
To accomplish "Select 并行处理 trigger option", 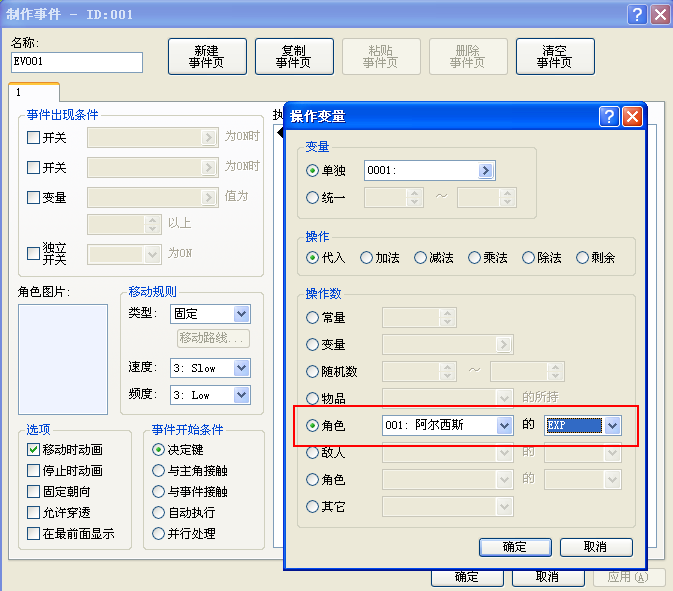I will [x=158, y=533].
